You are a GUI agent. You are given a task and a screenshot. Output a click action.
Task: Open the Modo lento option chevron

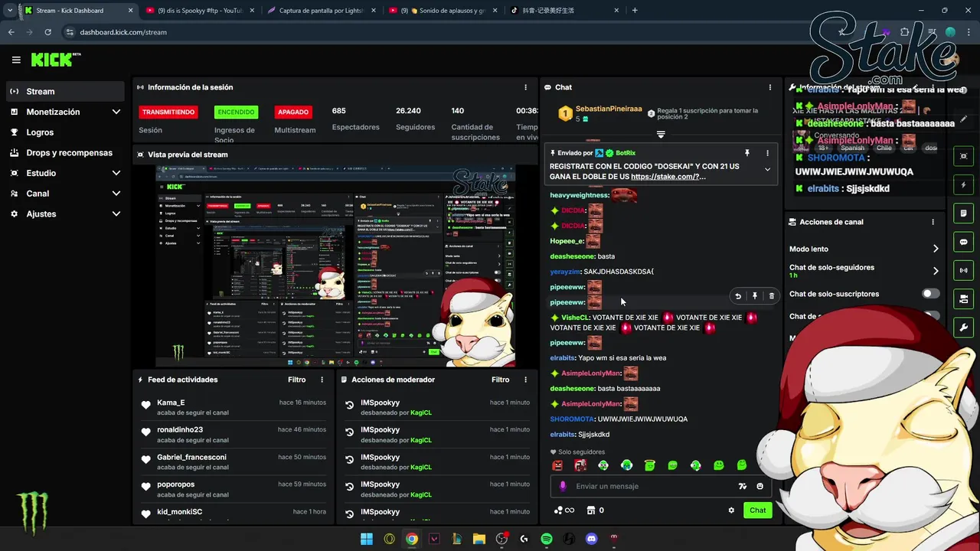click(x=936, y=249)
